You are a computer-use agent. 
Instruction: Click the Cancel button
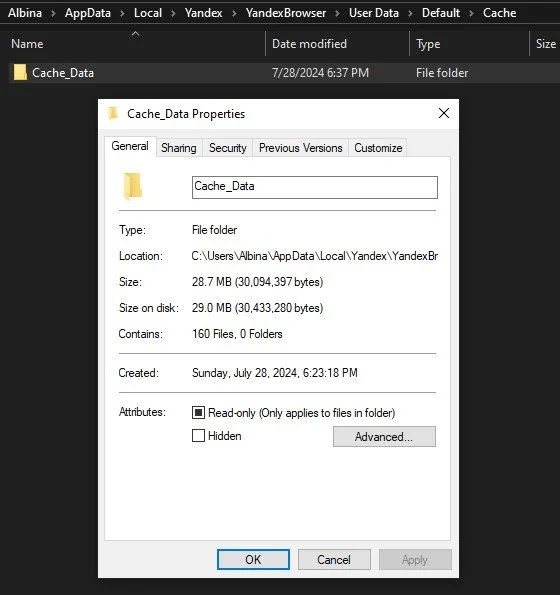pos(334,559)
